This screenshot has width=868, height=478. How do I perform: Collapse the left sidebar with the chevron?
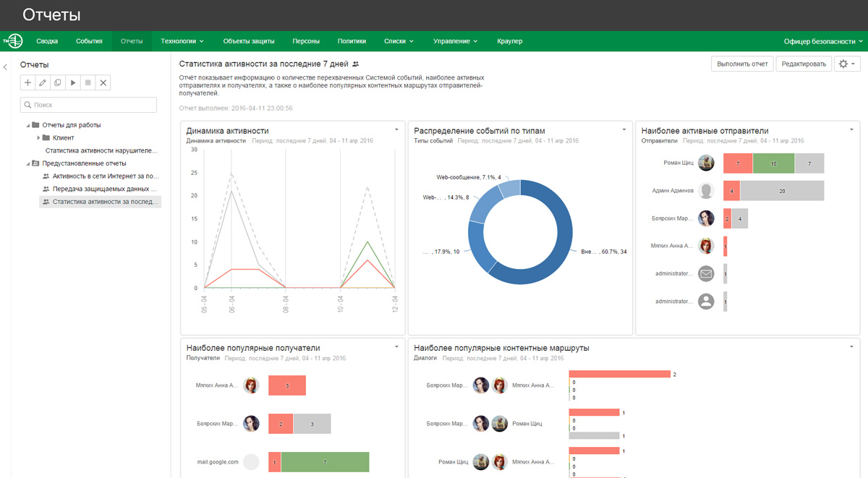click(x=5, y=67)
